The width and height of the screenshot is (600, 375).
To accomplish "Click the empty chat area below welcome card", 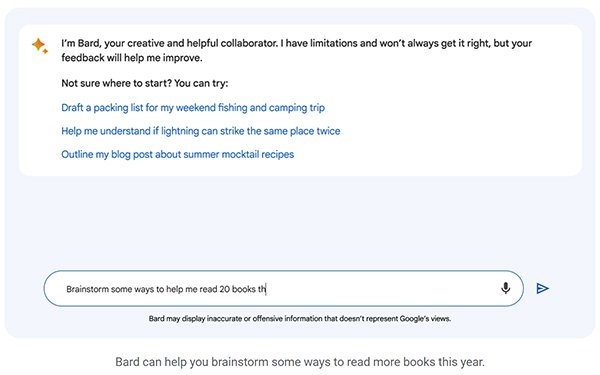I will [300, 222].
